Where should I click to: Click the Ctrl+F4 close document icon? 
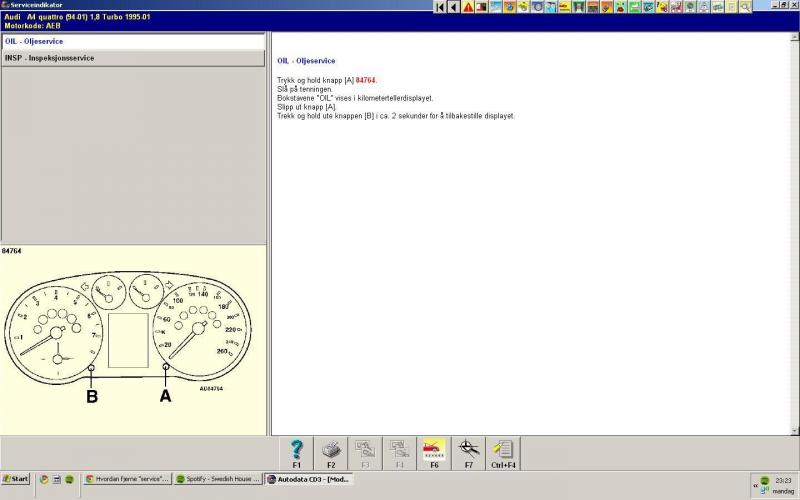(x=503, y=450)
